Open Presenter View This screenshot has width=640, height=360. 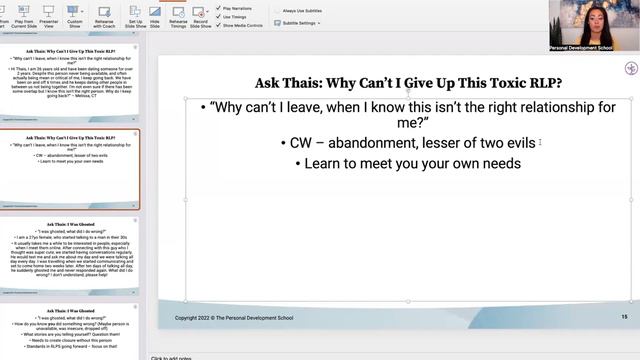coord(49,17)
